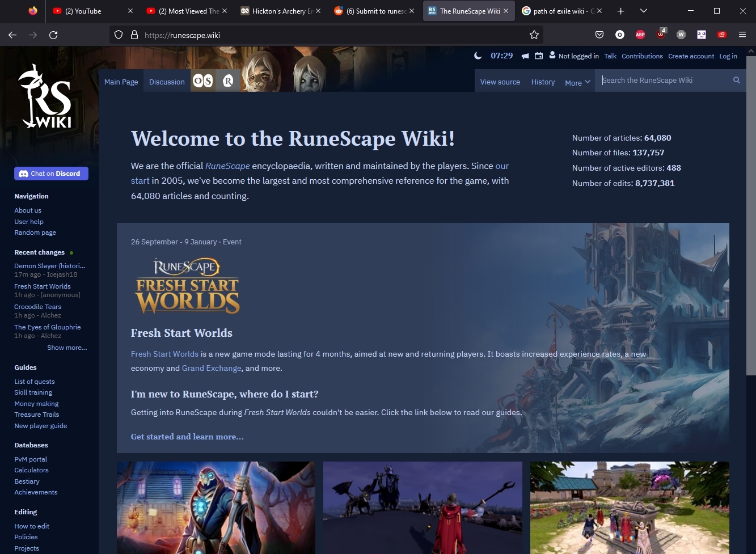
Task: Reload the current page
Action: pyautogui.click(x=53, y=35)
